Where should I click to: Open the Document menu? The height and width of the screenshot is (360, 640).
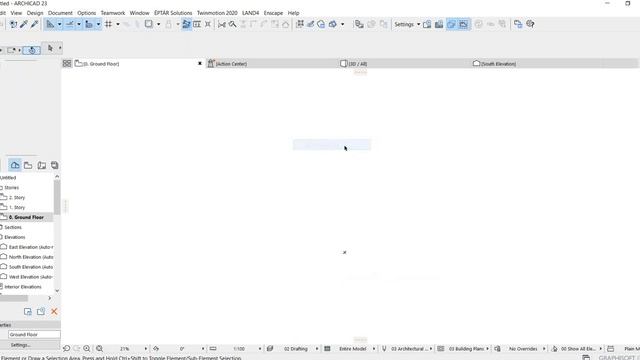click(60, 13)
